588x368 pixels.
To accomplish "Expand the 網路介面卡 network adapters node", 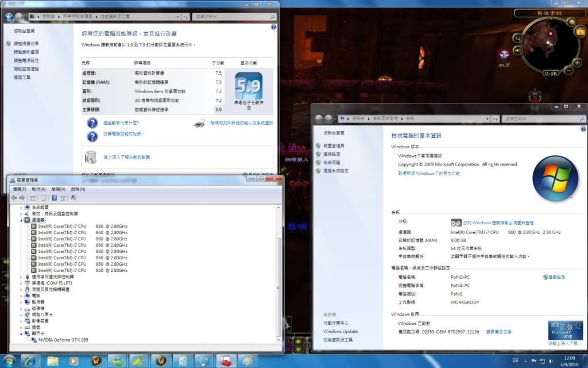I will pyautogui.click(x=22, y=315).
